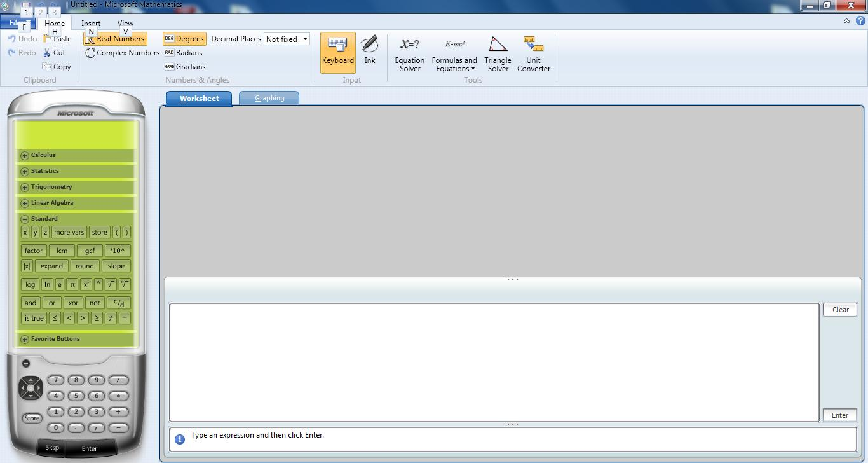Click the Clear button
The width and height of the screenshot is (868, 463).
coord(840,310)
